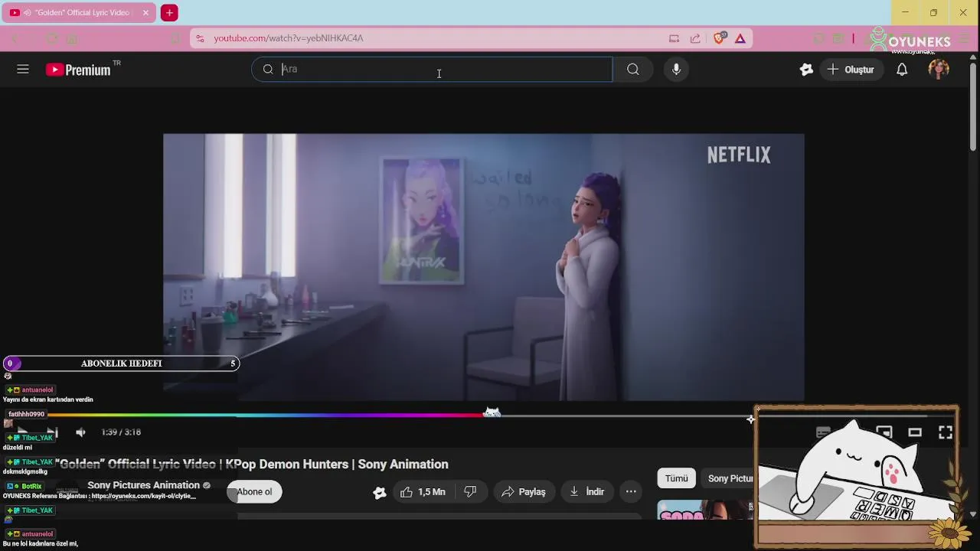Click the search magnifier button
980x551 pixels.
[x=632, y=70]
